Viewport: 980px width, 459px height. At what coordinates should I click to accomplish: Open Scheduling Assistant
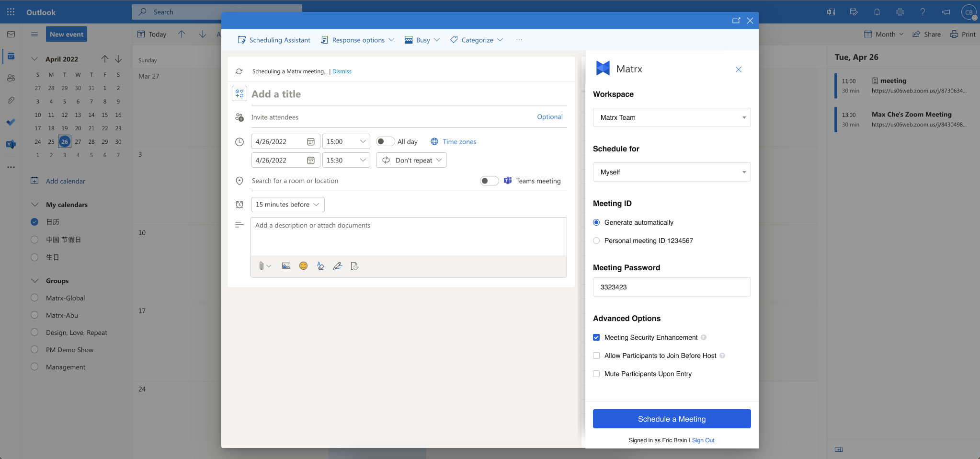(274, 40)
